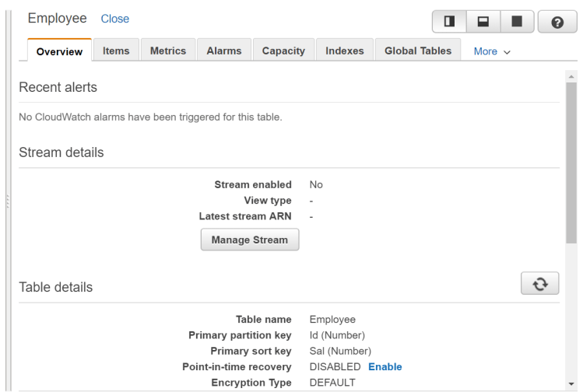Open the Metrics tab
This screenshot has height=392, width=583.
tap(168, 51)
